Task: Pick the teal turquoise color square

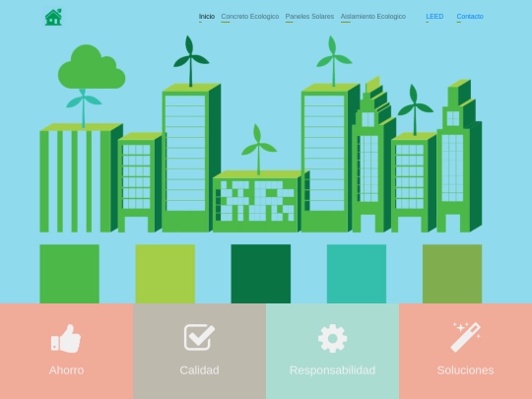Action: [x=357, y=274]
